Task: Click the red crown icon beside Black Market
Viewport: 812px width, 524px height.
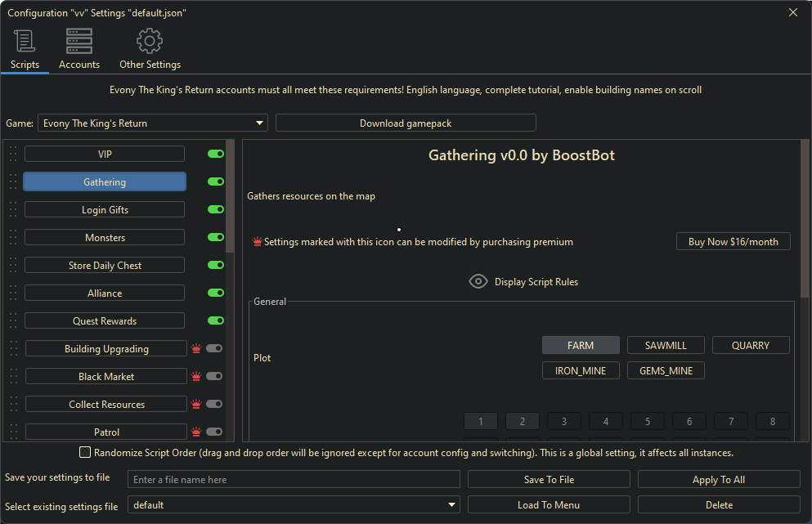Action: pyautogui.click(x=196, y=376)
